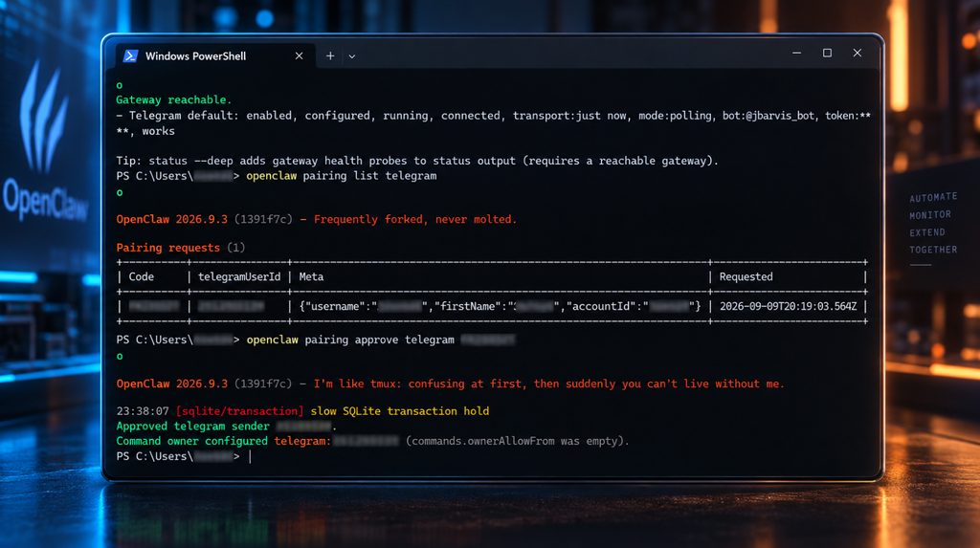980x548 pixels.
Task: Click the 'Requested' column header
Action: pos(746,276)
